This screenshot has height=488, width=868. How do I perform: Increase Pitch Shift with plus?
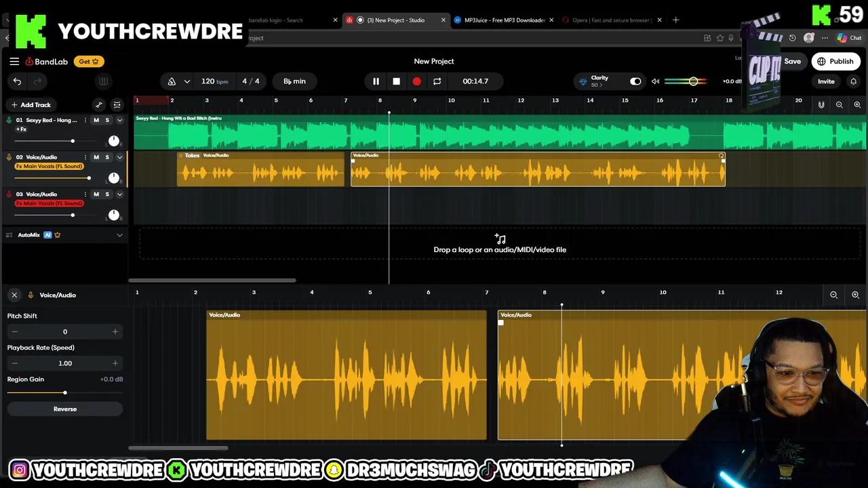coord(115,331)
